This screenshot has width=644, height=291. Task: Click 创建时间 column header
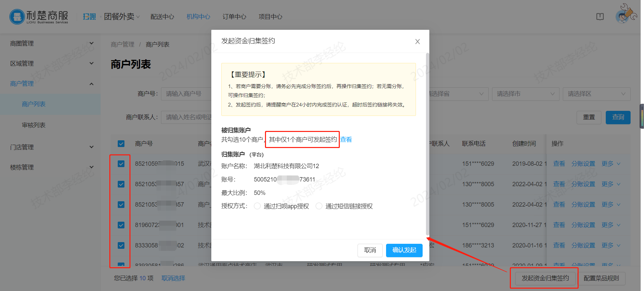pyautogui.click(x=524, y=144)
